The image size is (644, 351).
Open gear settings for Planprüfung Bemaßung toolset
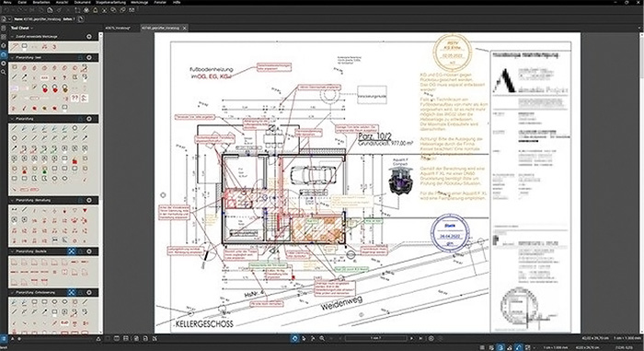[89, 201]
